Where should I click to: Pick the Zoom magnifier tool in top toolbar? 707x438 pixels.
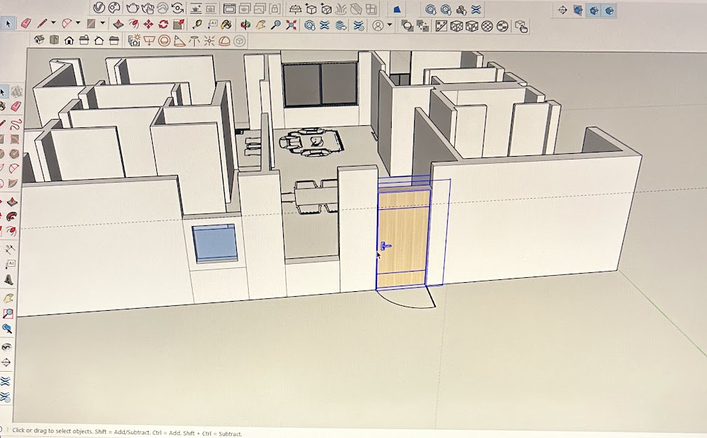pyautogui.click(x=276, y=25)
